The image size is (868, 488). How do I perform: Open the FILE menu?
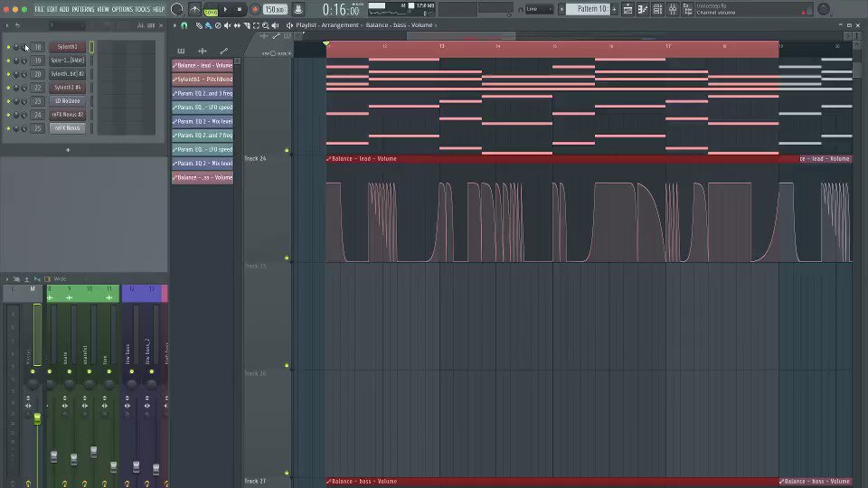click(39, 9)
